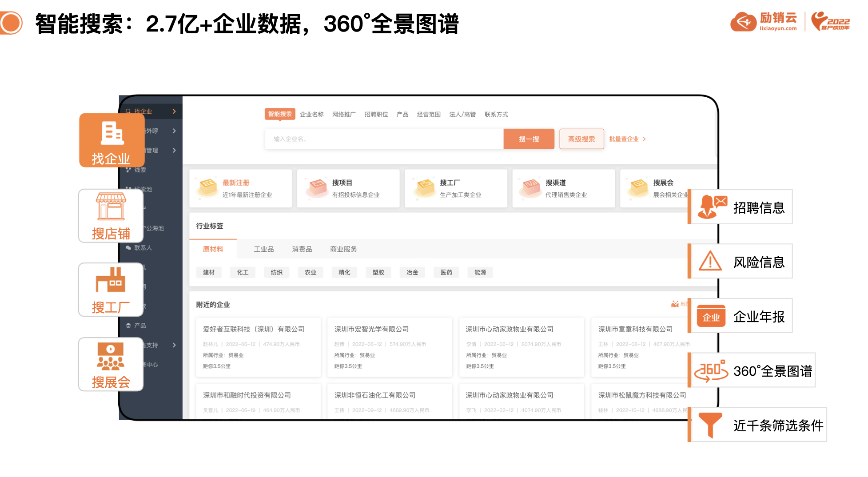The height and width of the screenshot is (477, 868).
Task: Follow the 批量查企业 link
Action: (627, 139)
